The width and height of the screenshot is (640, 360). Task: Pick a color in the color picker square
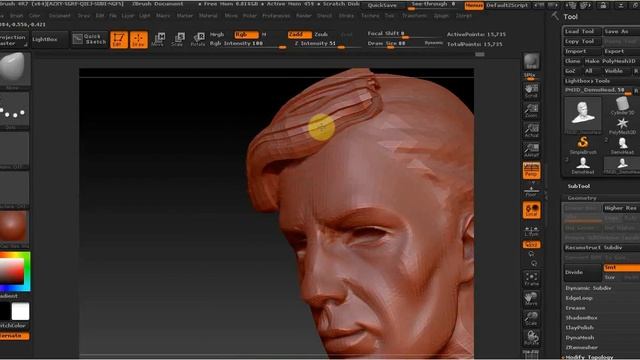pyautogui.click(x=12, y=271)
